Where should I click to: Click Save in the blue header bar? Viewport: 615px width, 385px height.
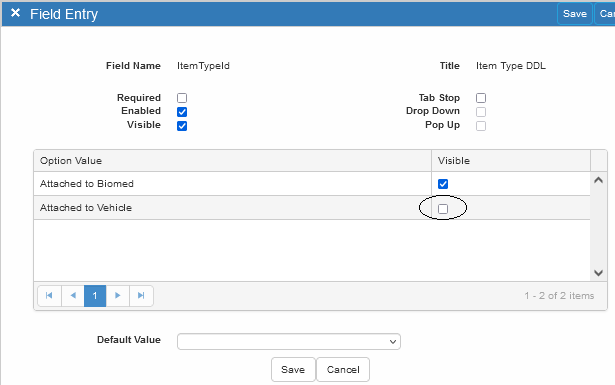click(x=575, y=14)
